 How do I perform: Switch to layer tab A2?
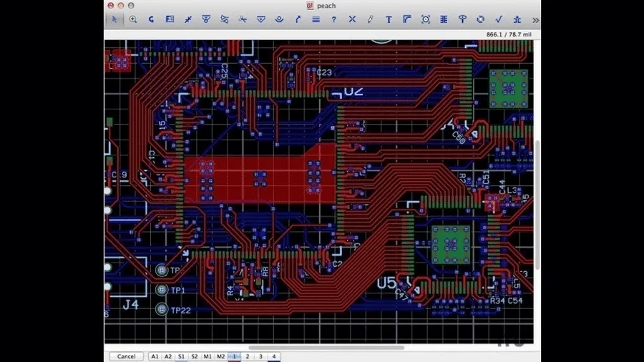pyautogui.click(x=168, y=356)
